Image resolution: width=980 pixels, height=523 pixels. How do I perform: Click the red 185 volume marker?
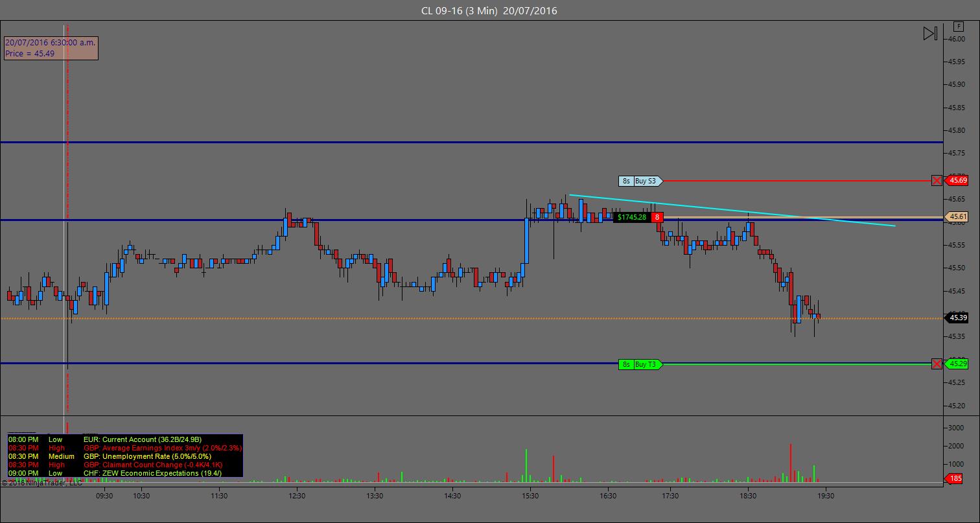(955, 479)
